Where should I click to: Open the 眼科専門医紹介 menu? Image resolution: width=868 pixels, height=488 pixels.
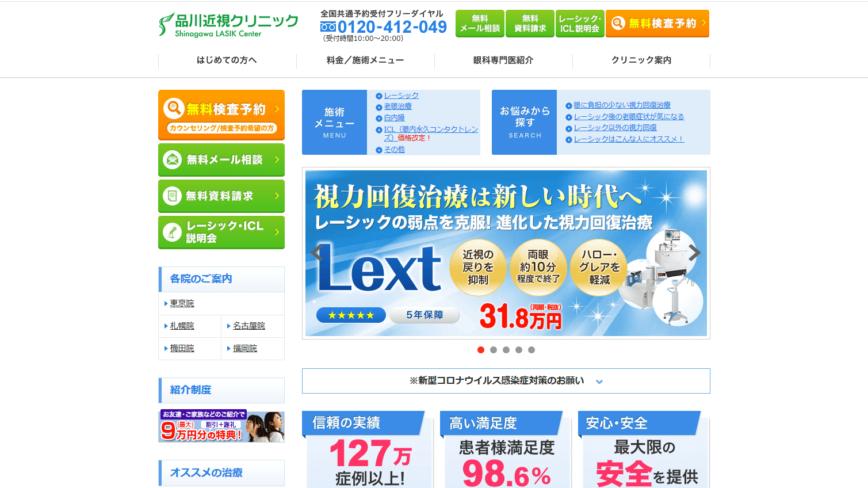(x=503, y=60)
